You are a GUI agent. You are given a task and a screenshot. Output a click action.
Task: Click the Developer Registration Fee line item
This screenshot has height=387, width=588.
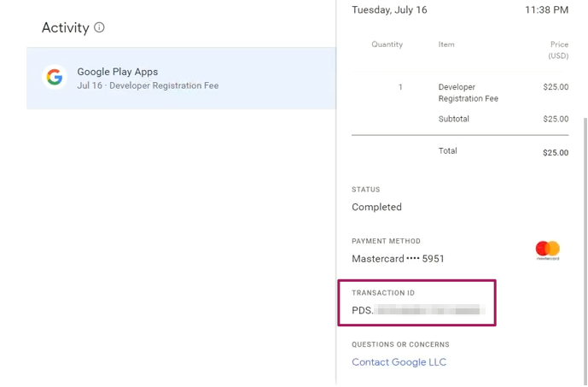tap(468, 92)
